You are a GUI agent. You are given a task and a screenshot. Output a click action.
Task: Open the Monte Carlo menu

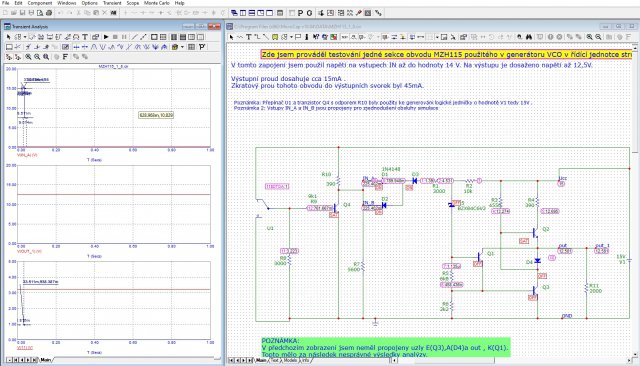[x=157, y=3]
